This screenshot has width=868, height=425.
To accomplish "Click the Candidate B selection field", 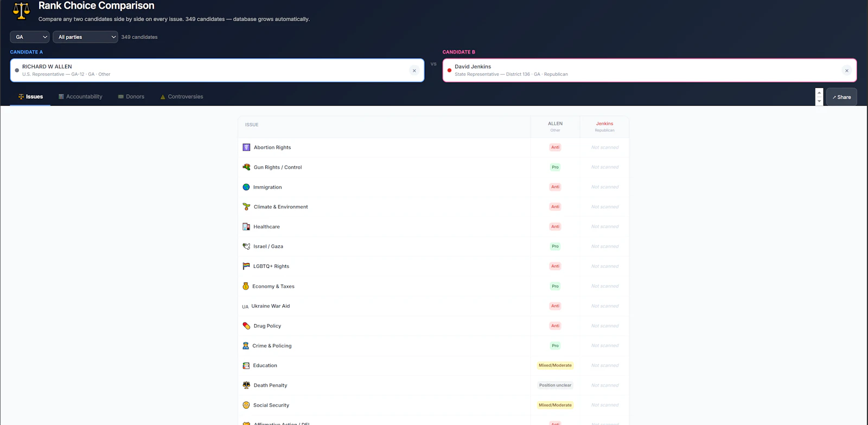I will [x=649, y=70].
